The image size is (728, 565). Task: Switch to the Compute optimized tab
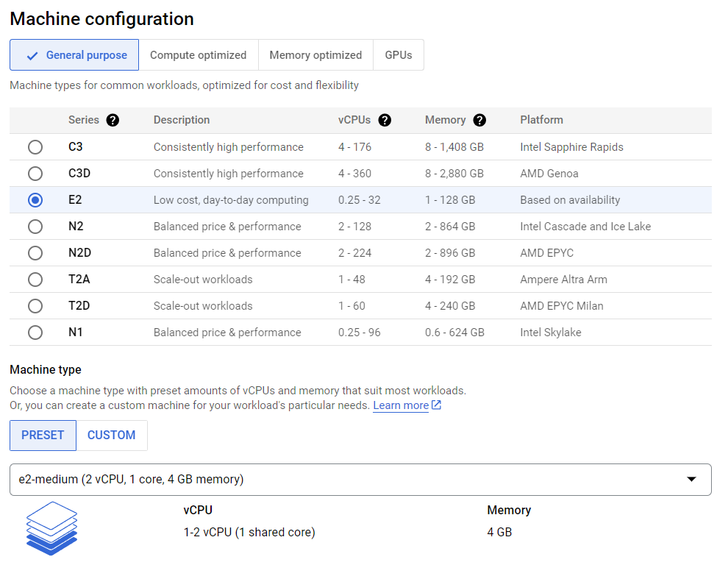coord(199,55)
